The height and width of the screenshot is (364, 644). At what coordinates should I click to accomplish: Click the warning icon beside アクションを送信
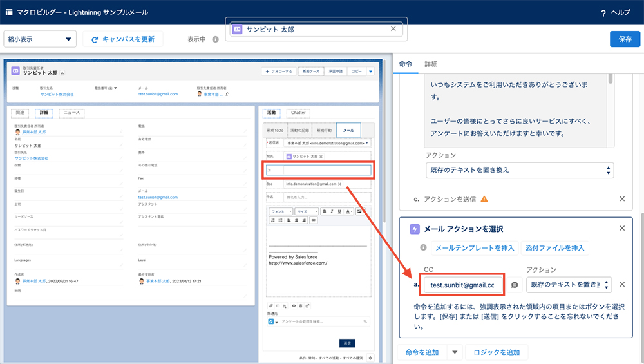pyautogui.click(x=484, y=199)
